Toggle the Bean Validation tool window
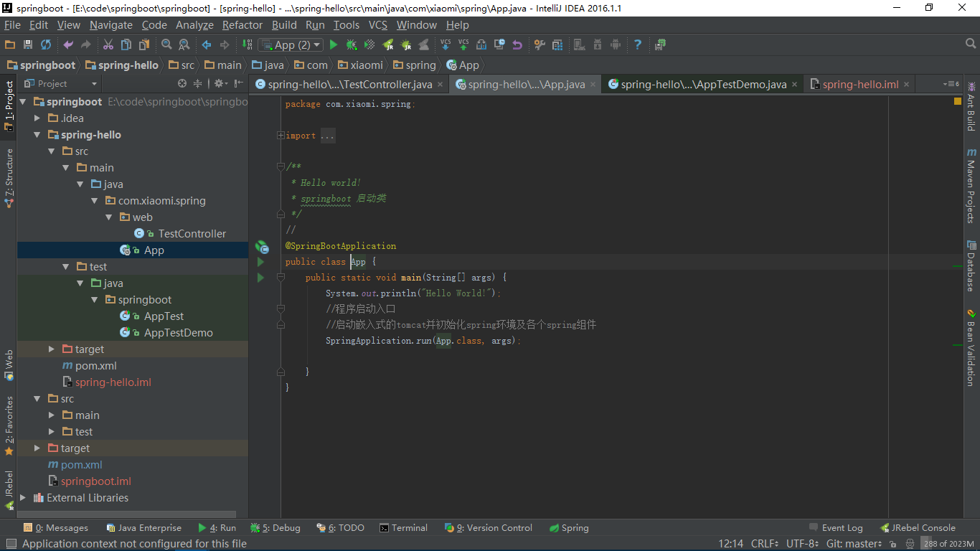 click(x=971, y=347)
